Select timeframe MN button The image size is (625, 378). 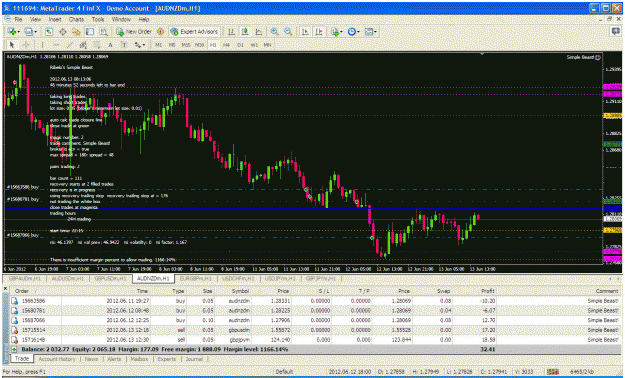pos(267,45)
